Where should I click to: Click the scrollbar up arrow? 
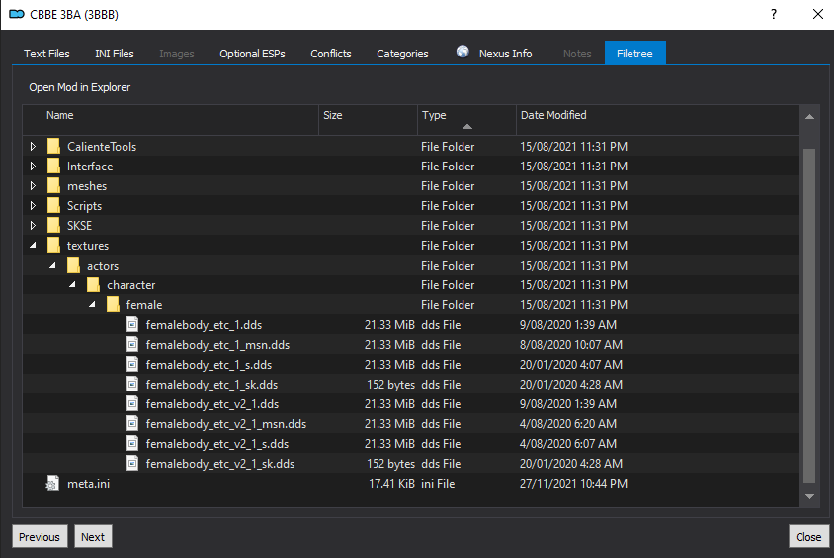809,116
